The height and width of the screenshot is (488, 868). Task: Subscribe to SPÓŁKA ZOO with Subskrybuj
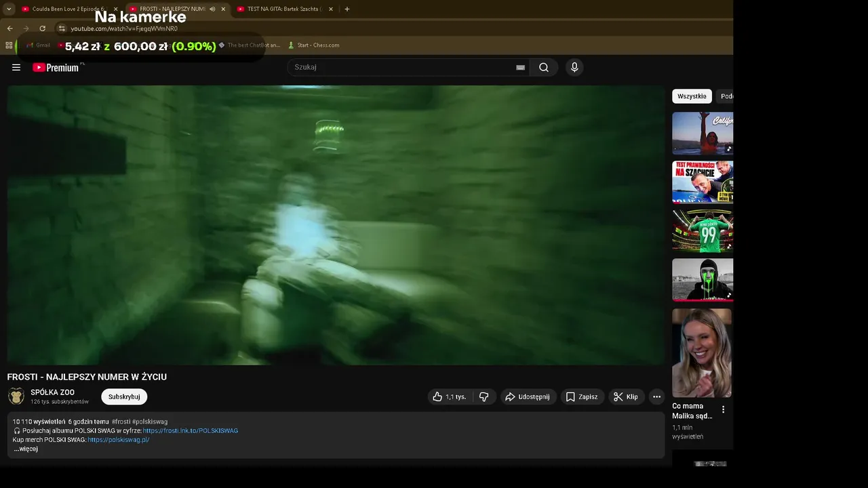point(124,396)
